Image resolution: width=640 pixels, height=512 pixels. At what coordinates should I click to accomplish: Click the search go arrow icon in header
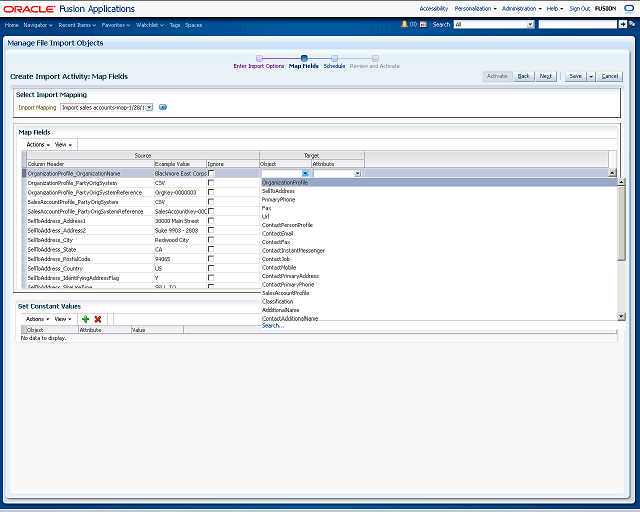[624, 23]
